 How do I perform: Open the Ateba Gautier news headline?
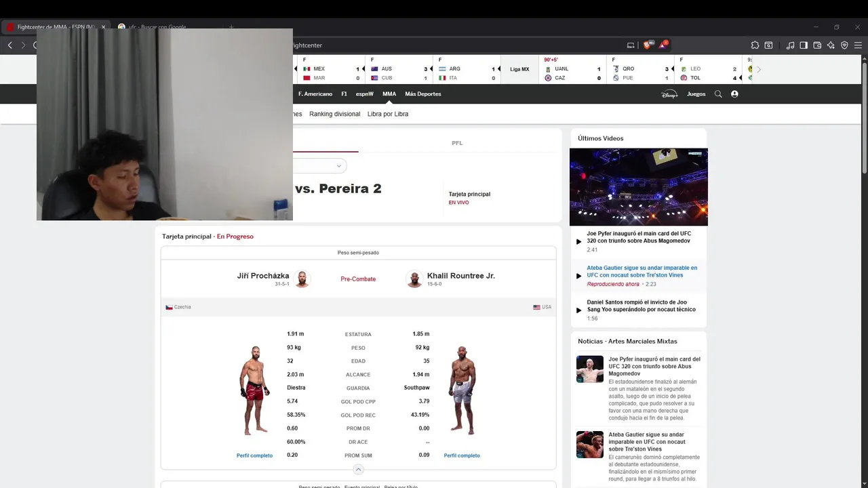click(647, 442)
